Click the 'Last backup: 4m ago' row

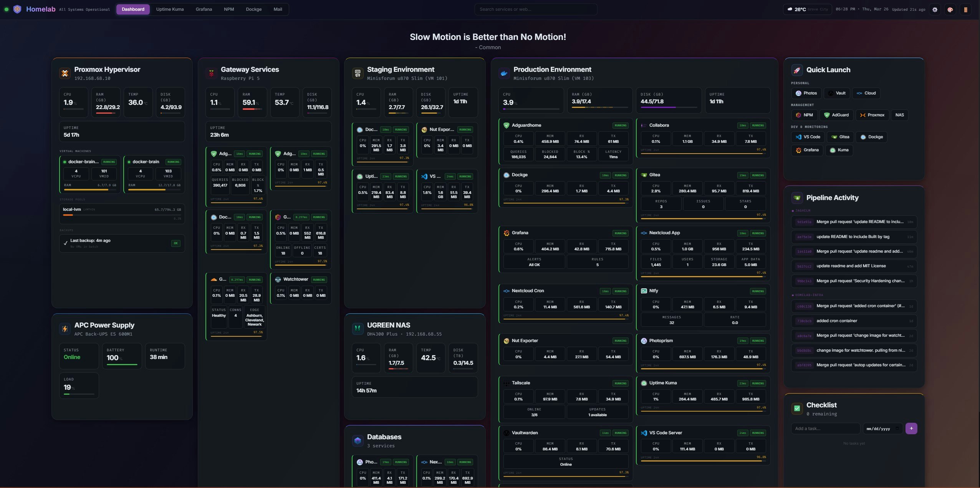(122, 243)
